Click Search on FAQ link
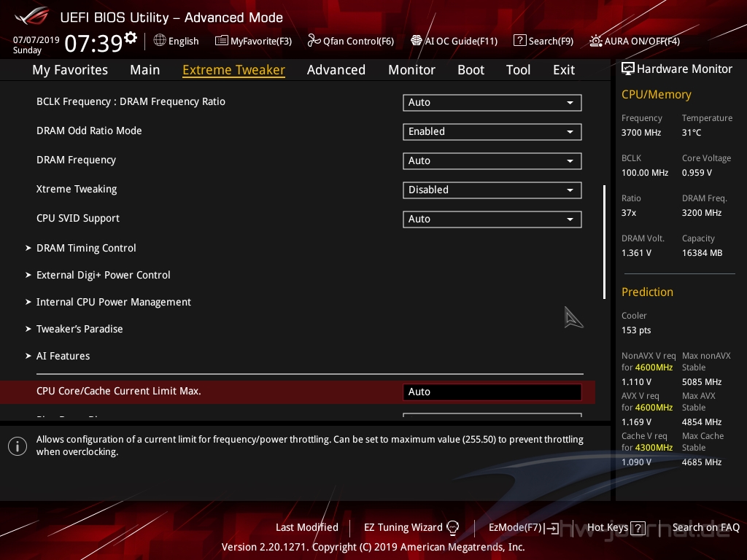 pos(705,528)
